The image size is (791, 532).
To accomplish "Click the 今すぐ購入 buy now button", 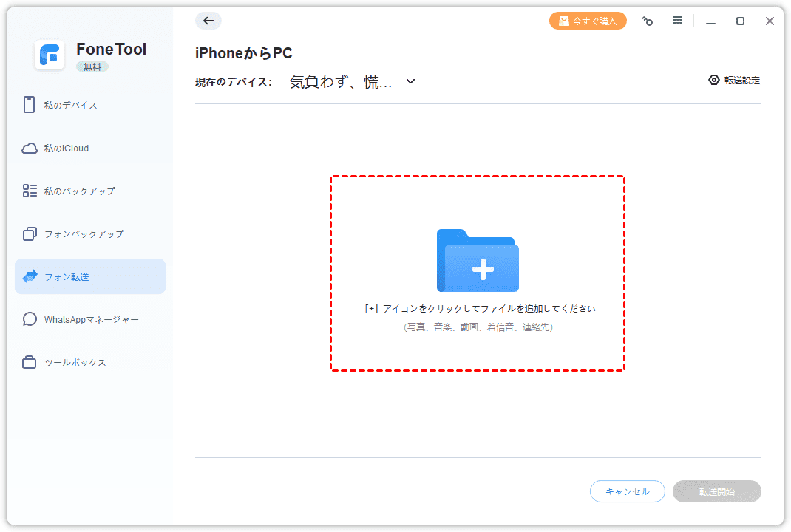I will coord(588,21).
